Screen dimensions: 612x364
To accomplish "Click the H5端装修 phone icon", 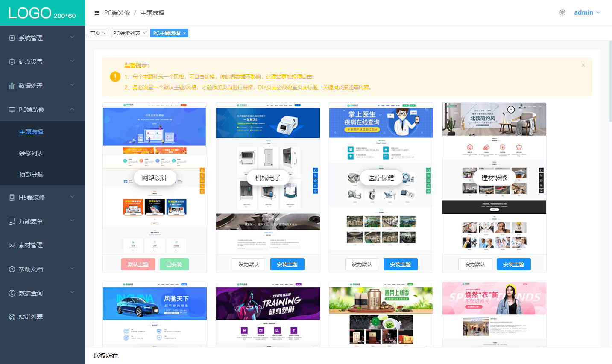I will [x=12, y=198].
